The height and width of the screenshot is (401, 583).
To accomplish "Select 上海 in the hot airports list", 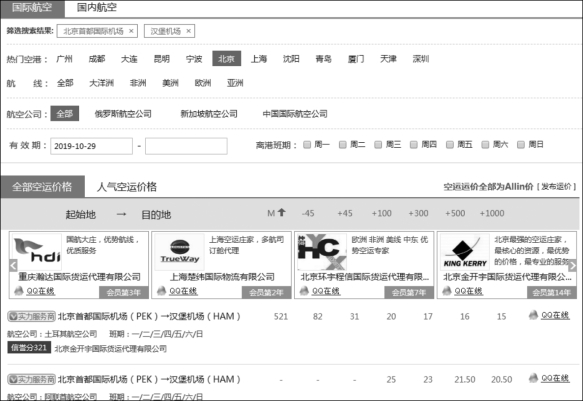I will tap(259, 59).
